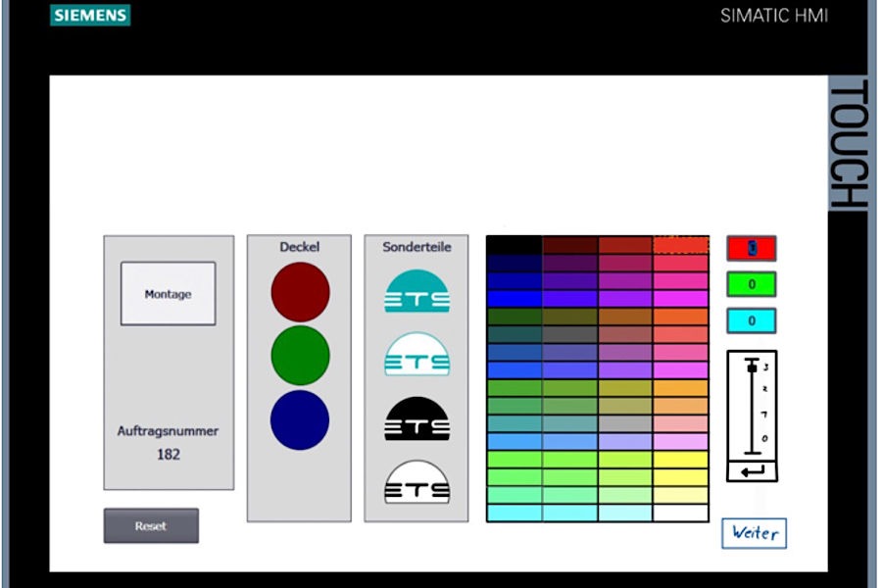Image resolution: width=882 pixels, height=588 pixels.
Task: Pick the black swatch in the color grid
Action: click(x=514, y=244)
